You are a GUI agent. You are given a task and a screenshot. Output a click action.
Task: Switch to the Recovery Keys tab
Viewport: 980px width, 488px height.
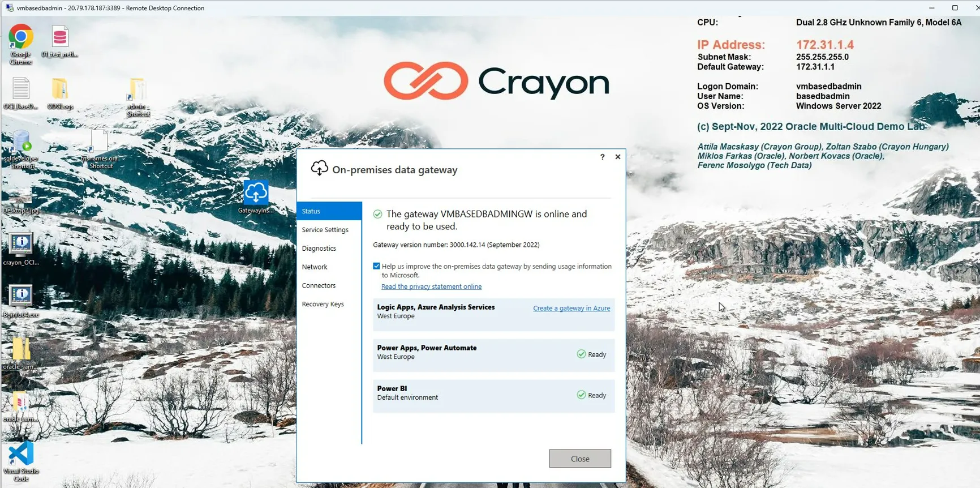pyautogui.click(x=329, y=305)
